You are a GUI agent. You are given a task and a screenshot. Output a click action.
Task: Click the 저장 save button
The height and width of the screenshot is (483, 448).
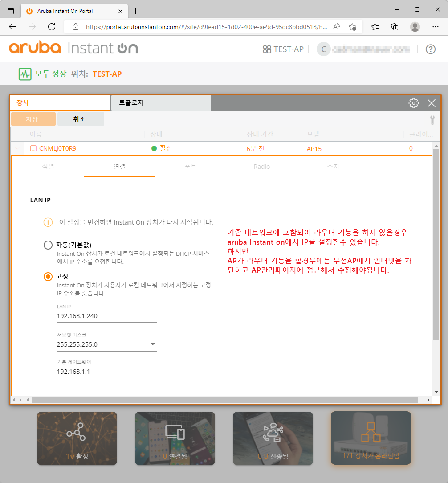coord(33,119)
